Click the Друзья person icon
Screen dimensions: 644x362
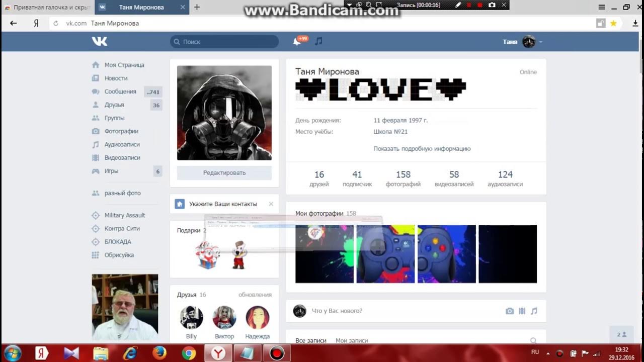pyautogui.click(x=96, y=105)
